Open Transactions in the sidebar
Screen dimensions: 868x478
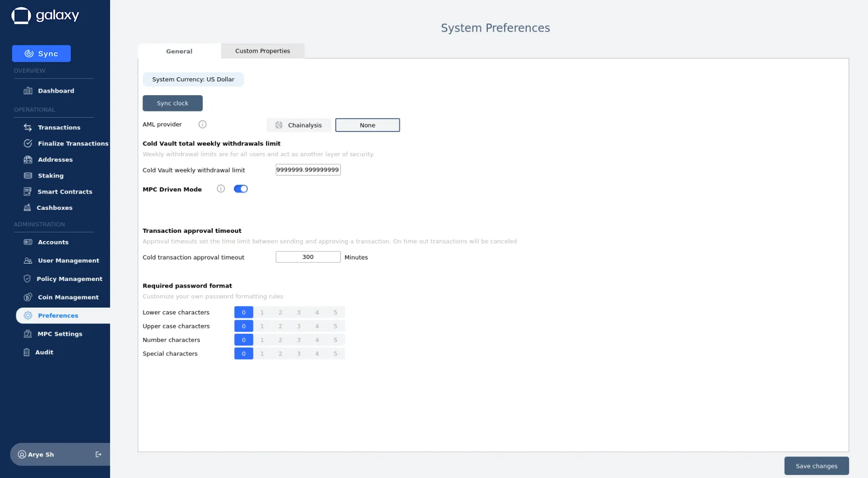click(59, 127)
